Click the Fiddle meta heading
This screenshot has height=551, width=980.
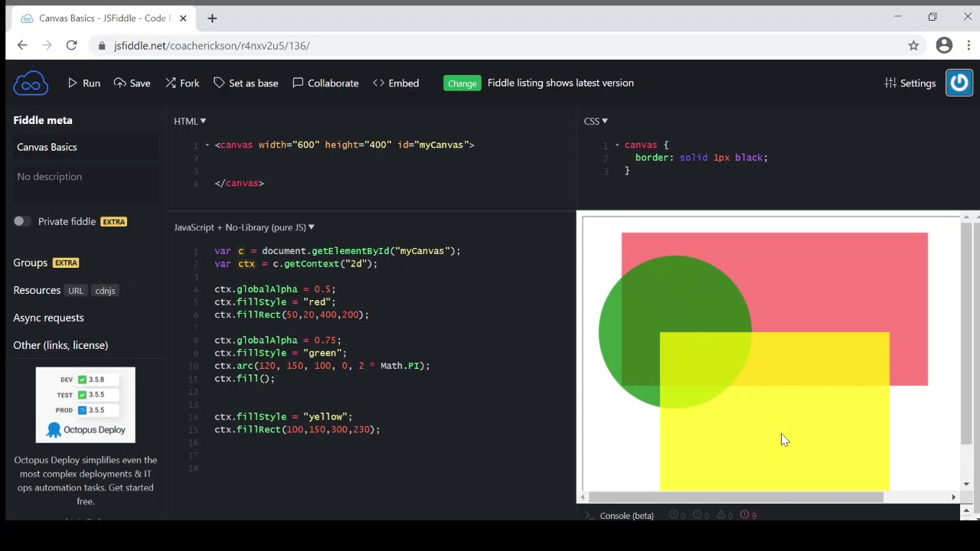click(x=43, y=120)
